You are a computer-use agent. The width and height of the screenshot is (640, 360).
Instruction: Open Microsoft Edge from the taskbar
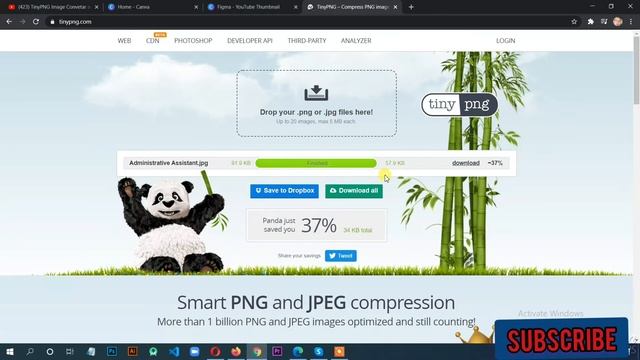[x=298, y=351]
